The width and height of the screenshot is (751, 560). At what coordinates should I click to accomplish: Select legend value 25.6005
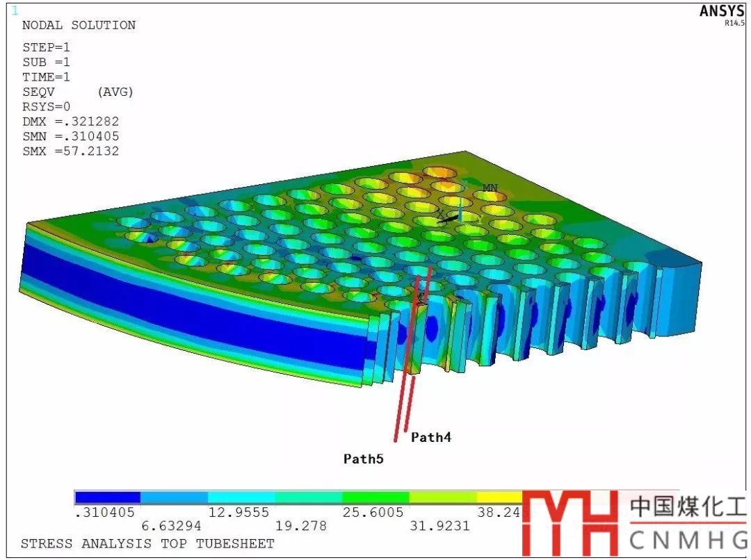373,513
